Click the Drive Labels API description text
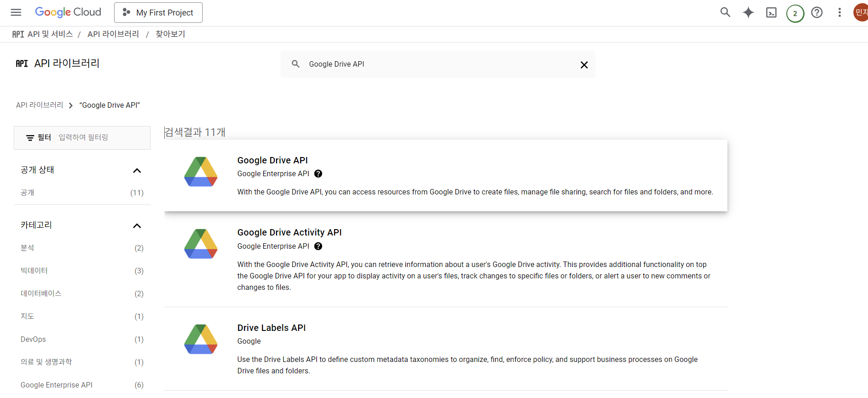 point(467,365)
